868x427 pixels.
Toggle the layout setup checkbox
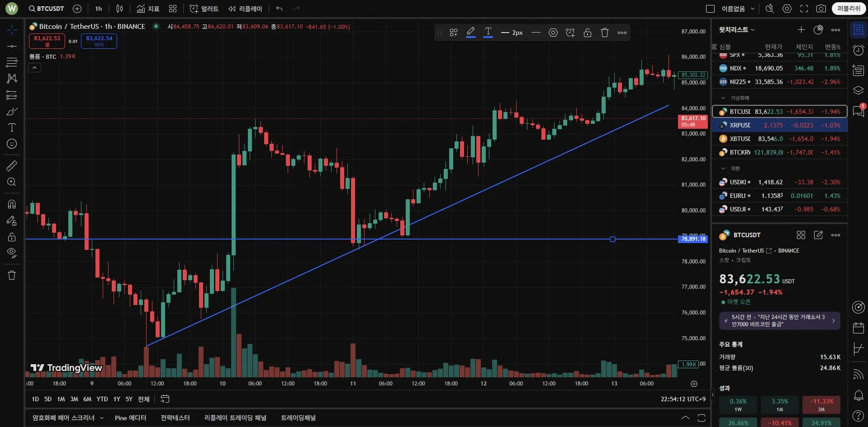point(711,9)
